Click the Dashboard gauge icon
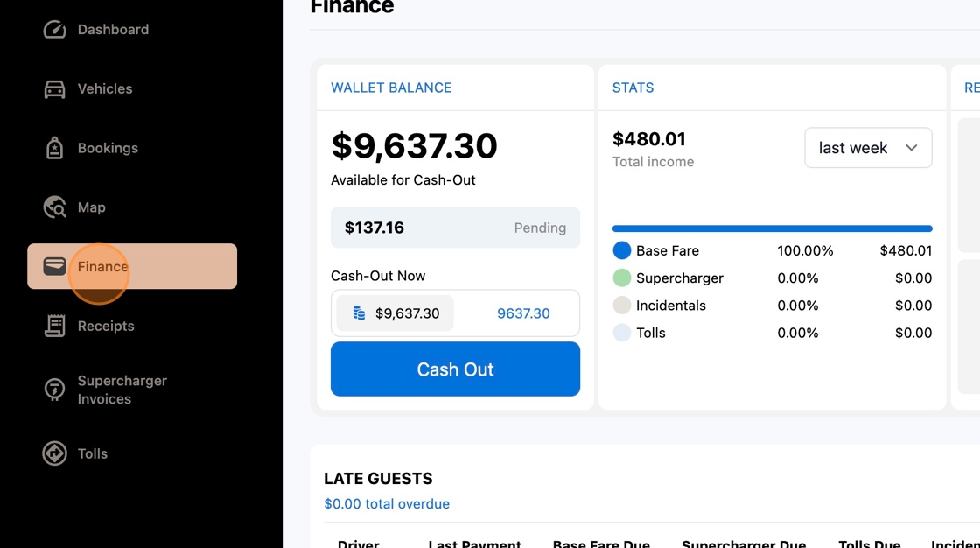The image size is (980, 548). [x=54, y=30]
